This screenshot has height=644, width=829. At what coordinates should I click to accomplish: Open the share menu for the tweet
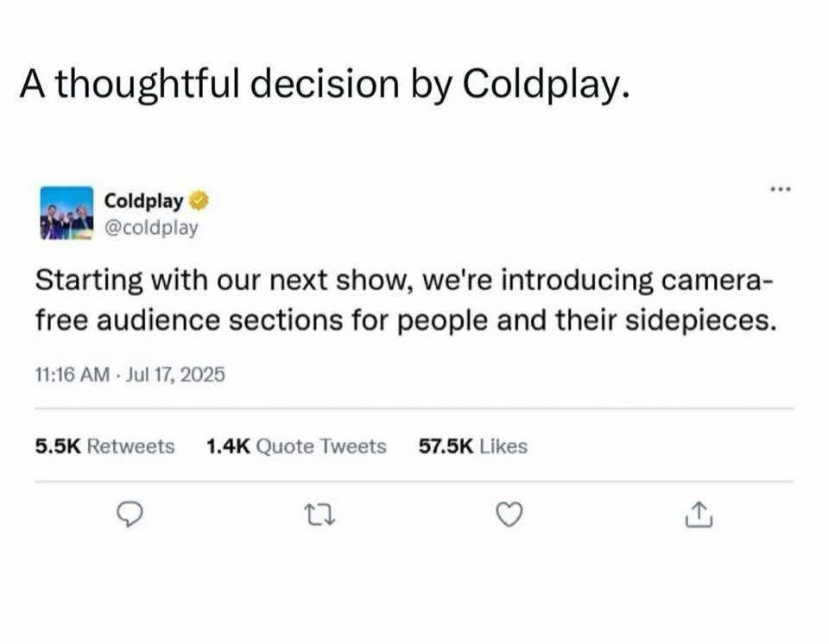(x=698, y=514)
